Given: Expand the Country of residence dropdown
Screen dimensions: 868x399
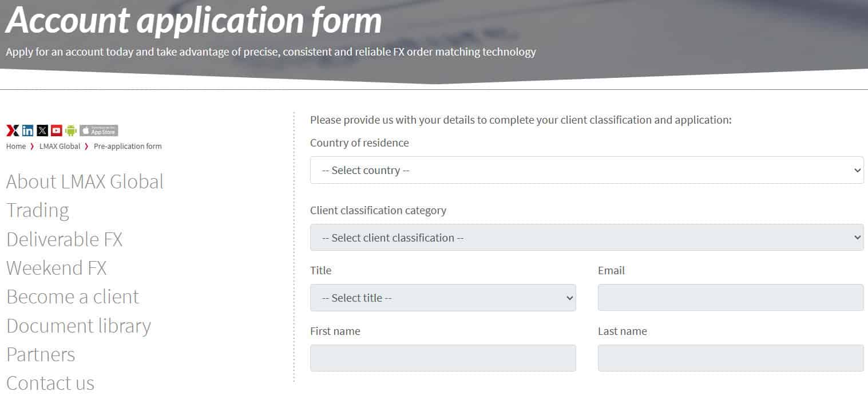Looking at the screenshot, I should tap(586, 170).
